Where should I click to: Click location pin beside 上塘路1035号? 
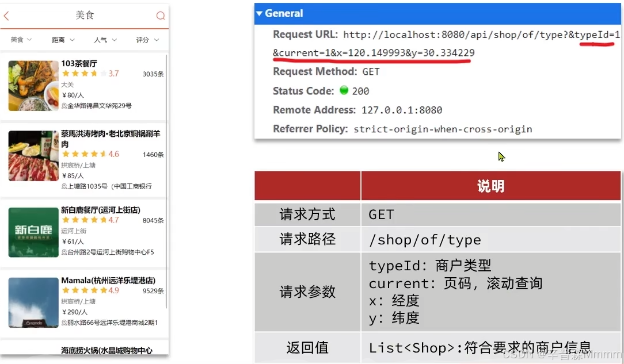coord(64,186)
